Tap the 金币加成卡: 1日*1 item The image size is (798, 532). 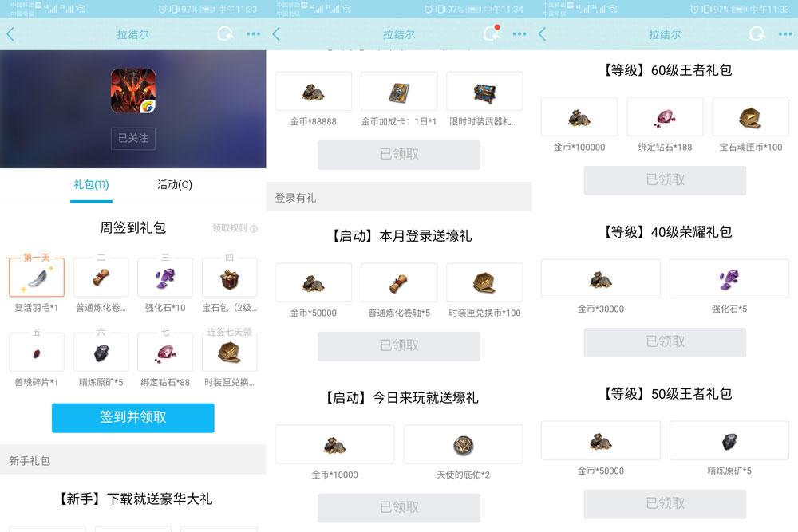coord(399,91)
